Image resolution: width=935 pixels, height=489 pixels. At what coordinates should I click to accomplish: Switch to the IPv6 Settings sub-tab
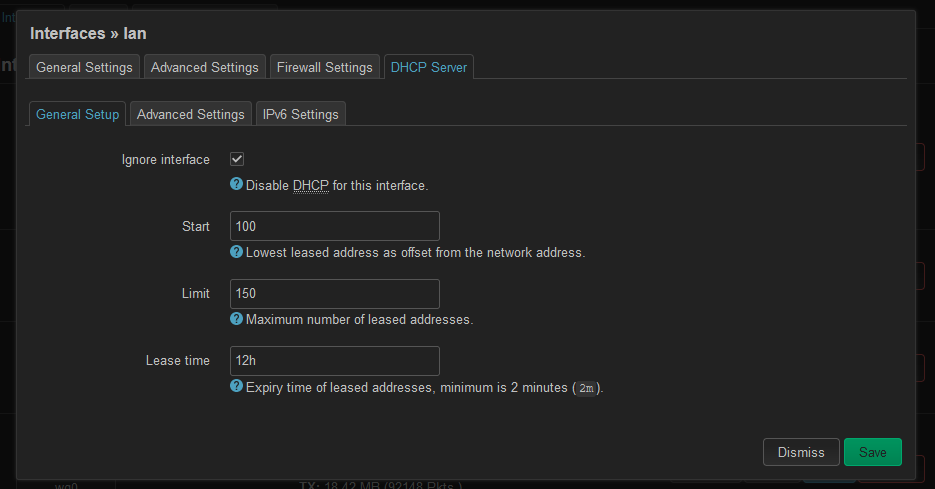coord(300,114)
